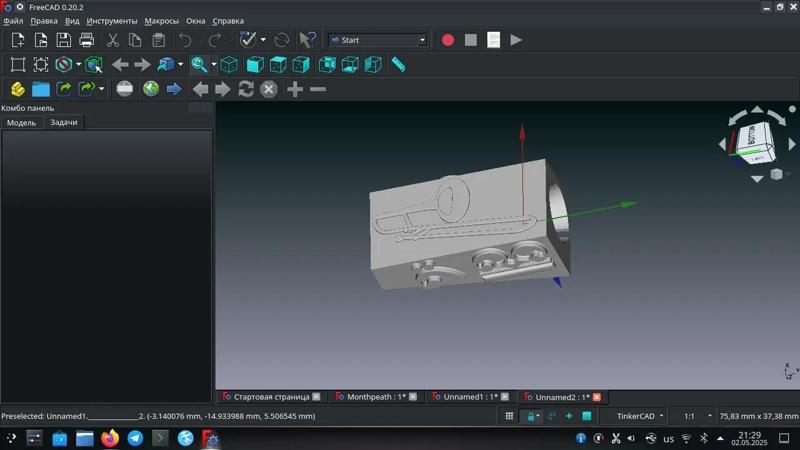Toggle bounding box selection icon
The image size is (800, 450).
coord(93,65)
